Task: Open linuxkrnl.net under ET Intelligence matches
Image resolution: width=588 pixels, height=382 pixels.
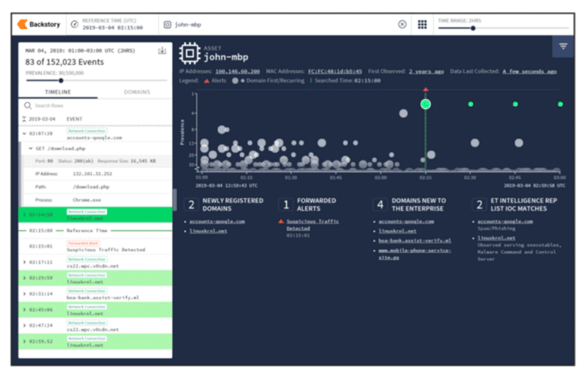Action: (x=496, y=238)
